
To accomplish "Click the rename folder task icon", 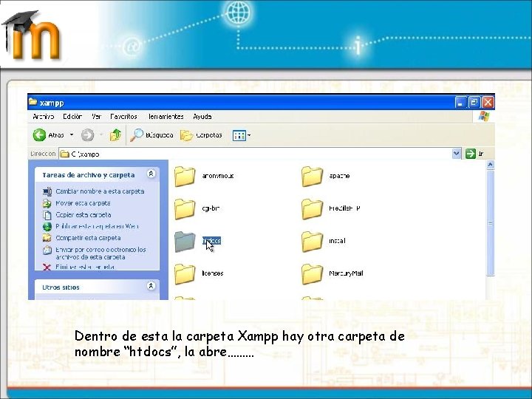I will pyautogui.click(x=47, y=191).
